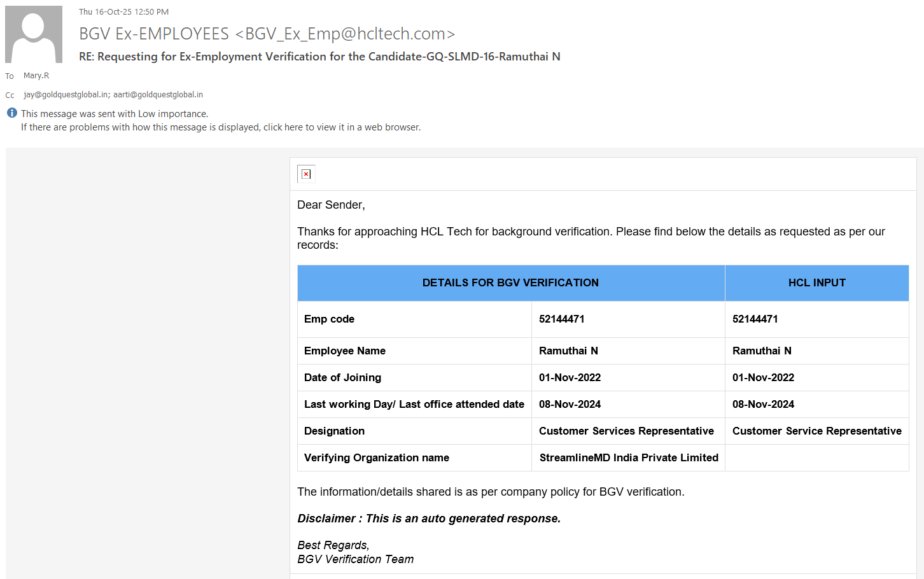Click the Date of Joining row label
Image resolution: width=924 pixels, height=579 pixels.
[x=343, y=378]
